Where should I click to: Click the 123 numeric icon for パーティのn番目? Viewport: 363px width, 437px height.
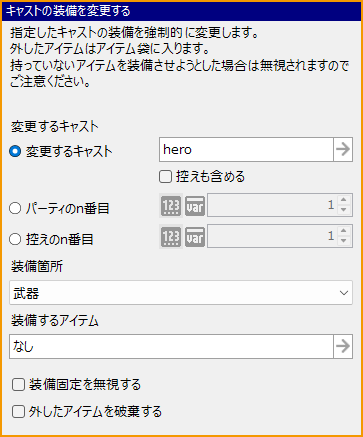[171, 205]
